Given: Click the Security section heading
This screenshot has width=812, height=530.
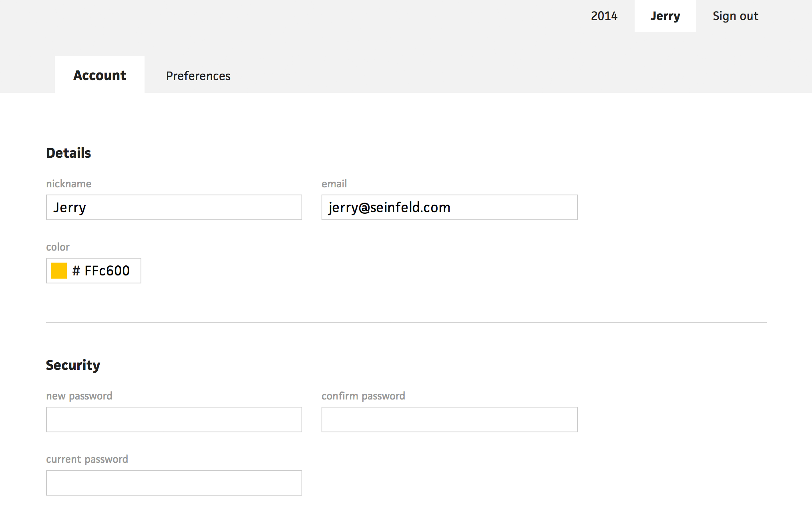Looking at the screenshot, I should click(73, 365).
